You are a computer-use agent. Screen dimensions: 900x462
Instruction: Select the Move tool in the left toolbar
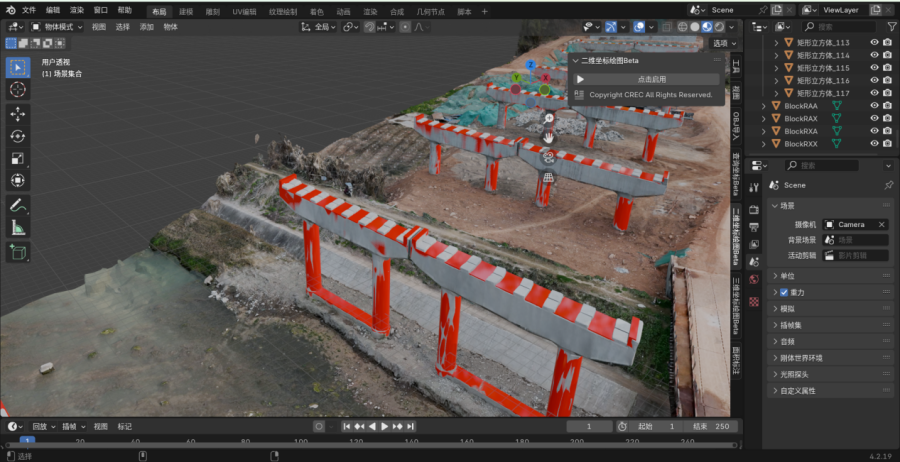[x=18, y=114]
